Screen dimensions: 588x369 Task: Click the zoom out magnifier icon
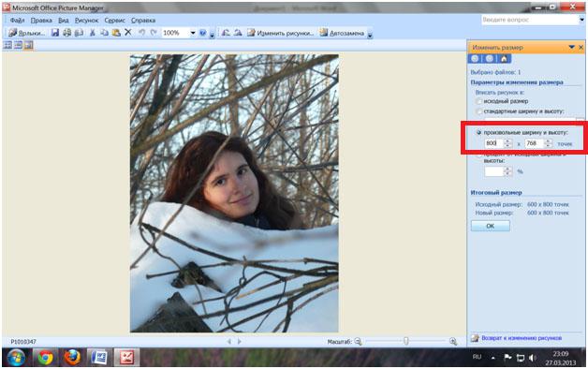[x=358, y=341]
